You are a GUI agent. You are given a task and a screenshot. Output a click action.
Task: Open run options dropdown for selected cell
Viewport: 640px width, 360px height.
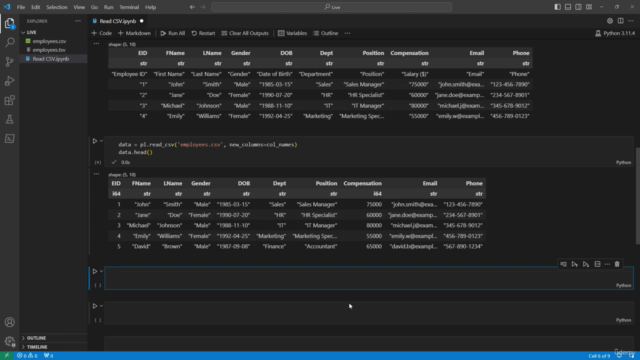[102, 271]
